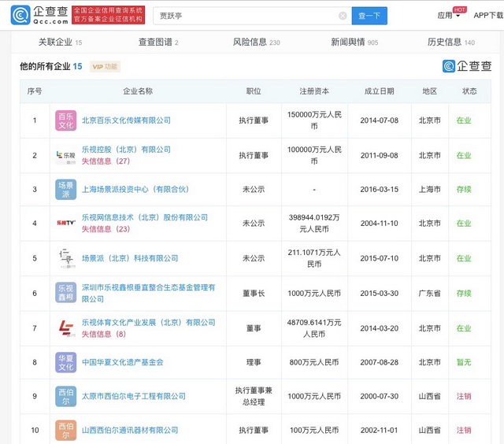The image size is (504, 444).
Task: Click the 场景派 logo in row 3
Action: point(65,189)
